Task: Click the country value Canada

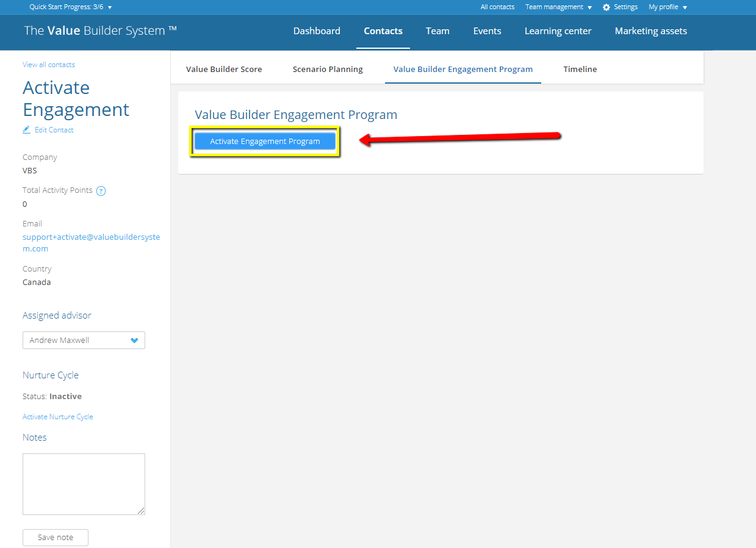Action: click(x=37, y=283)
